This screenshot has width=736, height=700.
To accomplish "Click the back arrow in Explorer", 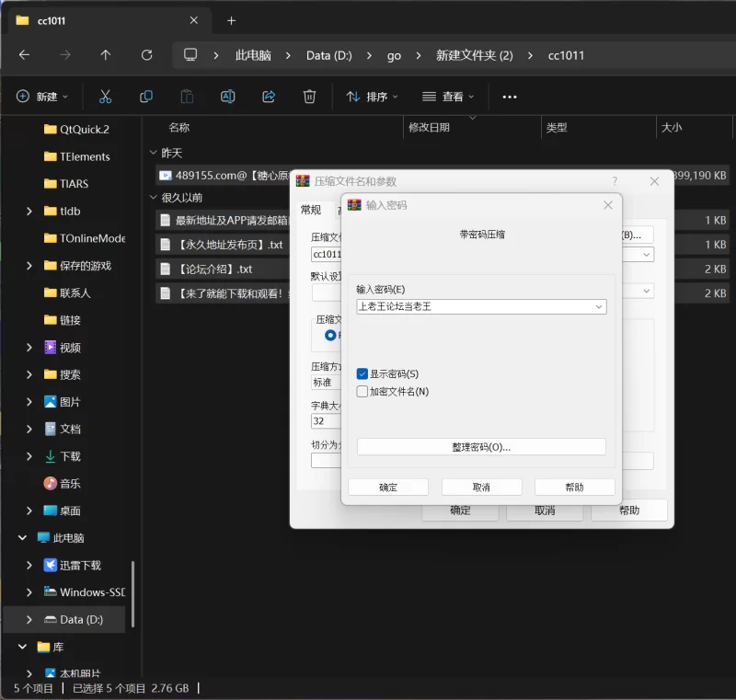I will point(25,55).
